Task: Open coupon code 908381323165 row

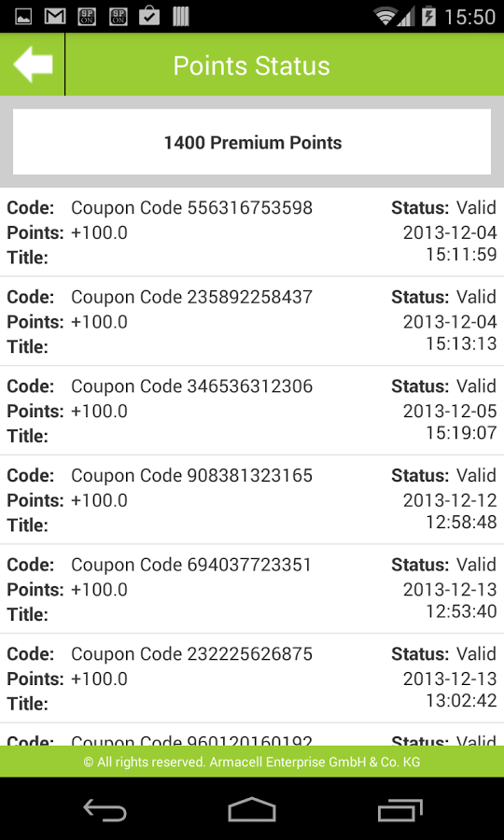Action: 252,500
